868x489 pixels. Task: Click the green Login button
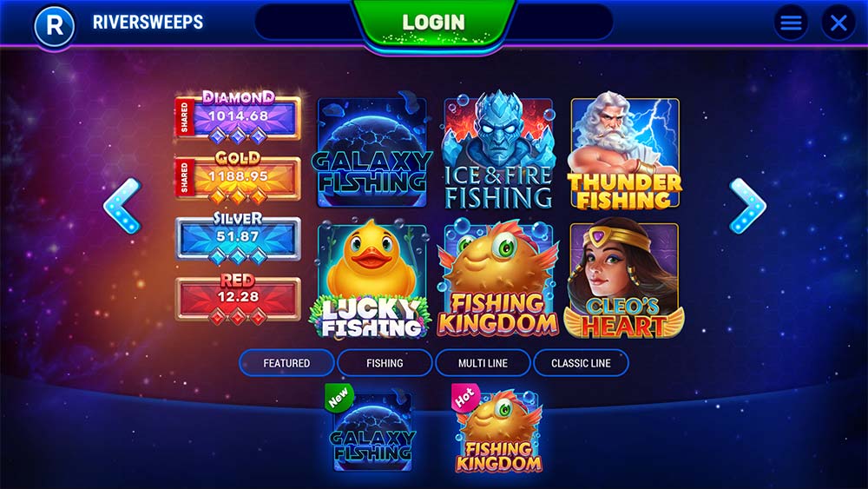click(434, 23)
